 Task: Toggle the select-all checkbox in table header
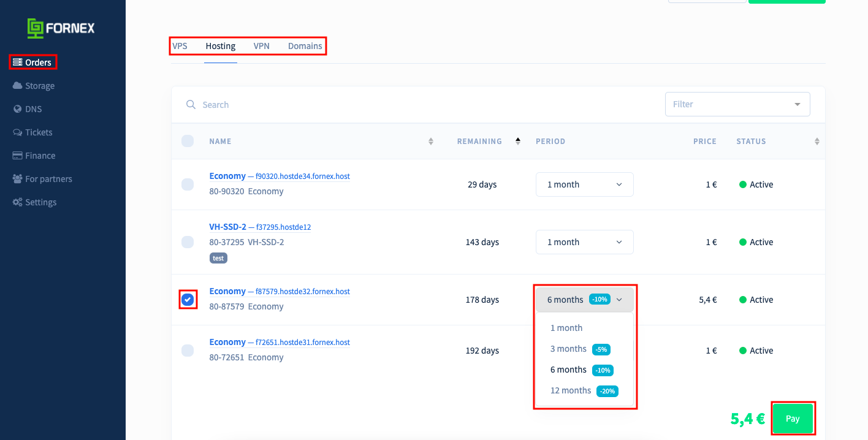(188, 141)
